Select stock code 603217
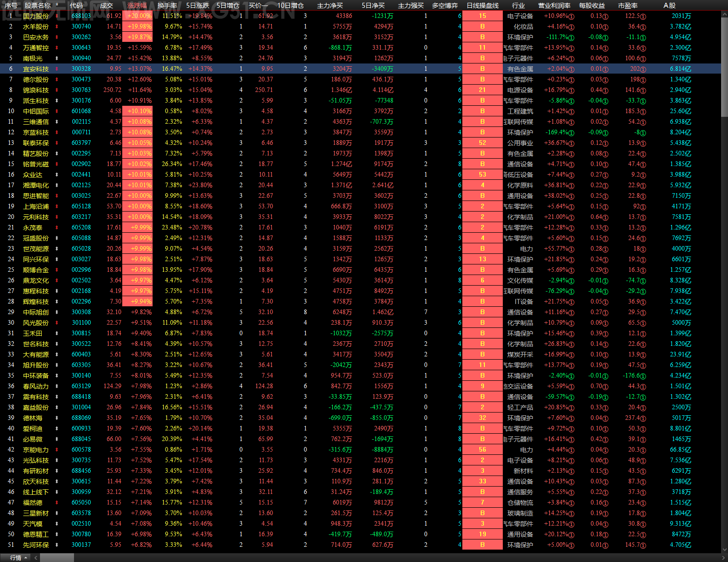Image resolution: width=728 pixels, height=562 pixels. [x=81, y=217]
